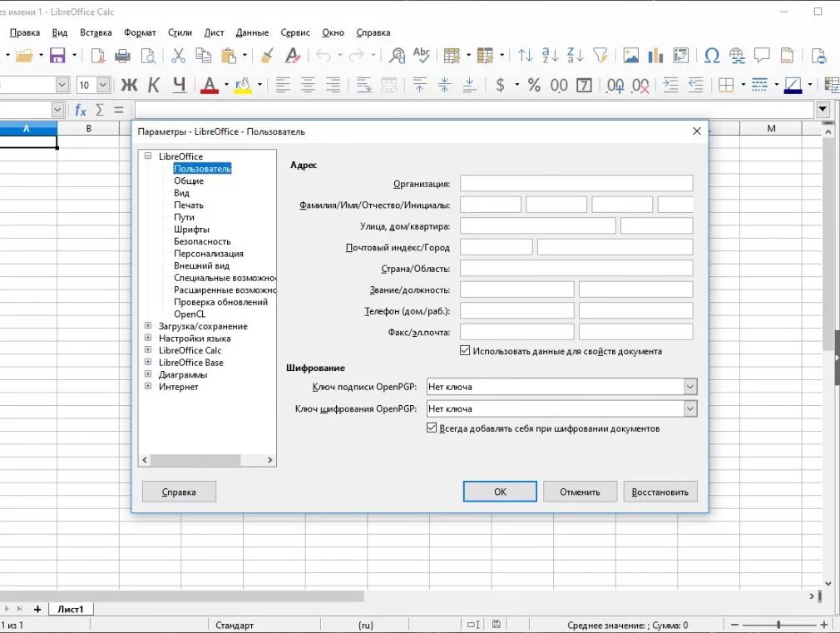Open 'Ключ подписи OpenPGP' dropdown
This screenshot has width=840, height=633.
[690, 387]
